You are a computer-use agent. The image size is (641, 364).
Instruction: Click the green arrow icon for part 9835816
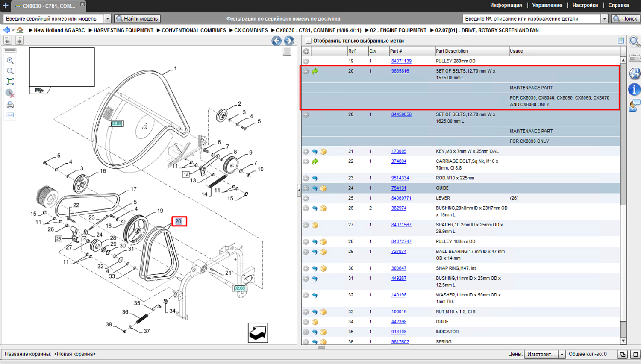[x=315, y=71]
